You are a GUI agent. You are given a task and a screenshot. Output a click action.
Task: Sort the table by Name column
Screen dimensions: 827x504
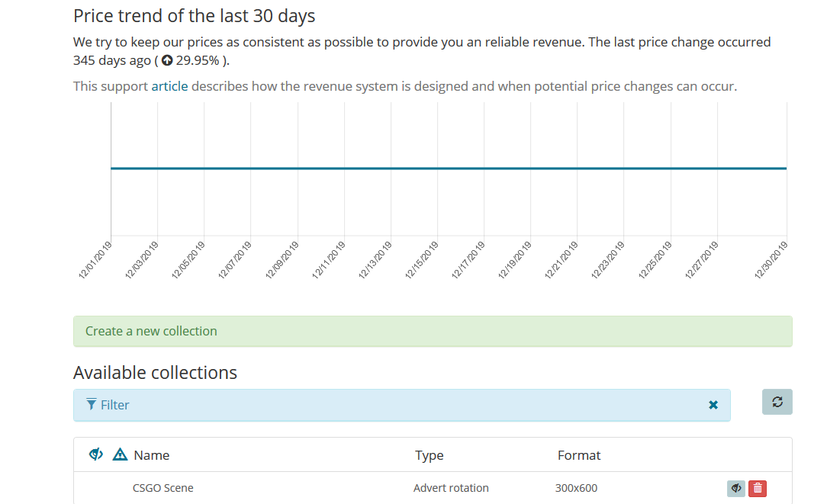pyautogui.click(x=151, y=455)
